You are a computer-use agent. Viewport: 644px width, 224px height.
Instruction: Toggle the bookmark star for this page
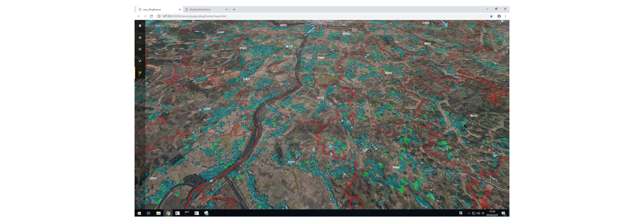pyautogui.click(x=491, y=16)
